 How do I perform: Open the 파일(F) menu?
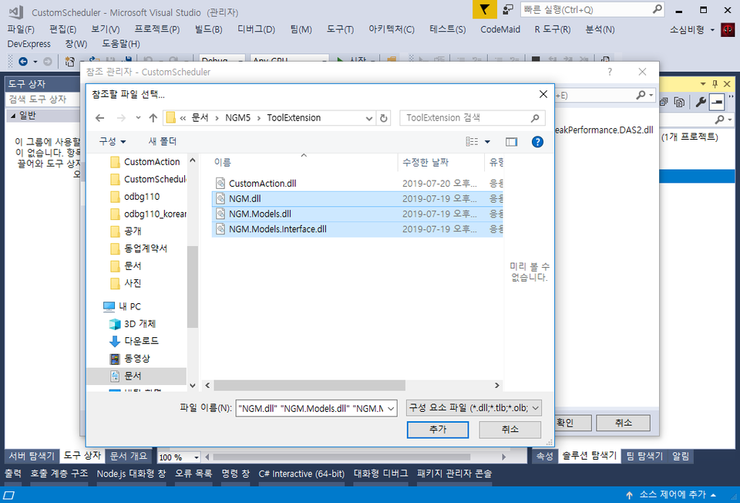[x=21, y=30]
